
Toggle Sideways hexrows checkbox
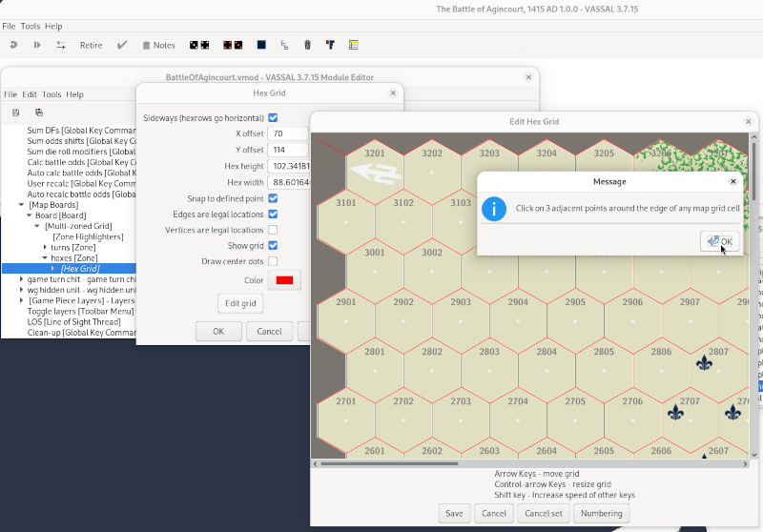[x=273, y=117]
